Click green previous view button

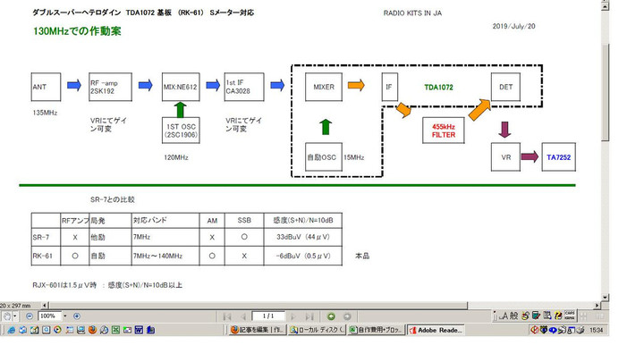click(332, 316)
